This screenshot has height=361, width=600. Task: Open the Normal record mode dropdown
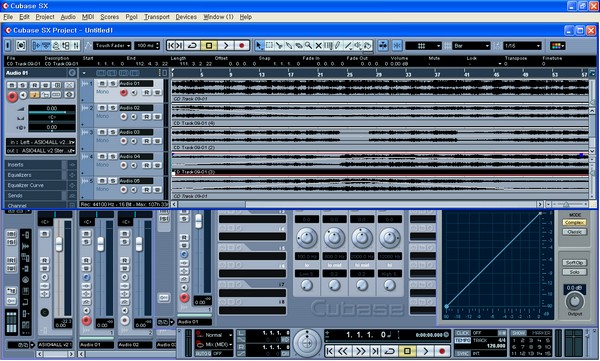(214, 335)
